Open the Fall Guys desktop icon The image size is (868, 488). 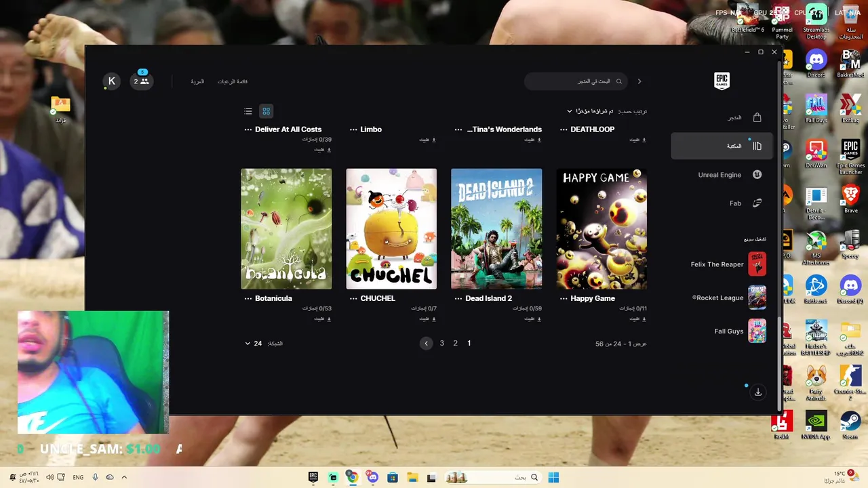coord(816,108)
